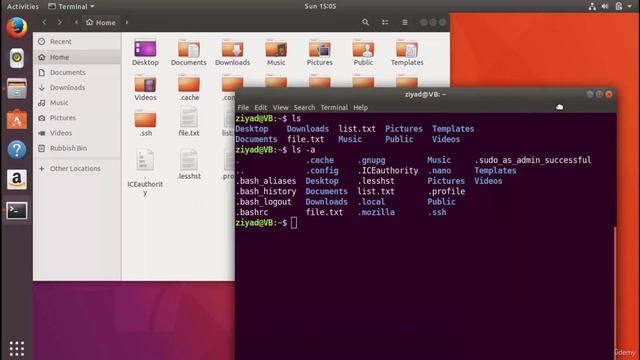Open terminal Edit menu
This screenshot has width=640, height=360.
pyautogui.click(x=260, y=107)
